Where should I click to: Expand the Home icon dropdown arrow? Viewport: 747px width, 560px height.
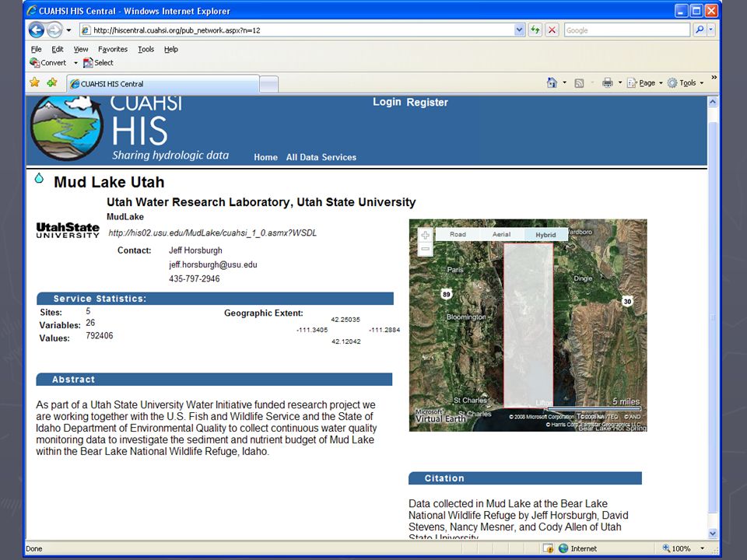[565, 83]
